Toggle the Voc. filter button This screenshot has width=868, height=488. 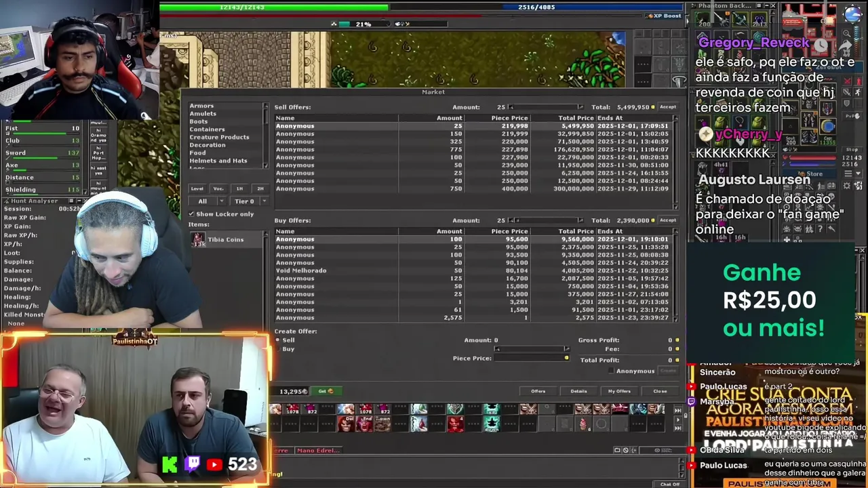click(x=218, y=188)
